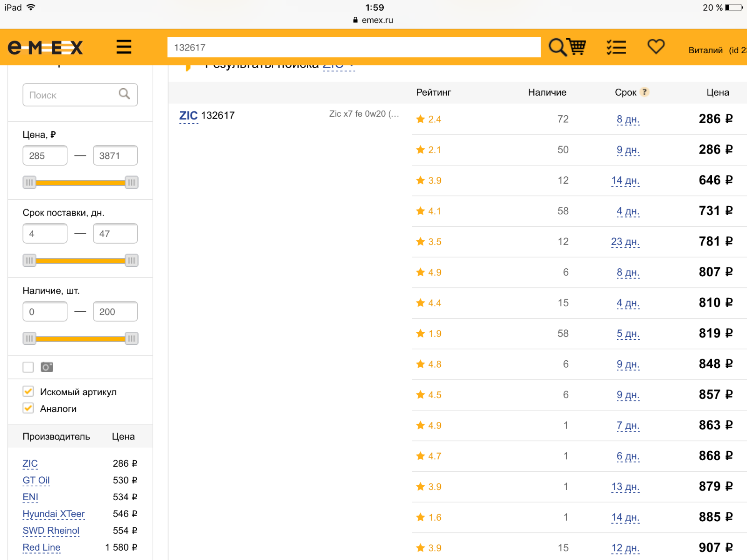Select SWD Rheinol manufacturer
Viewport: 747px width, 560px height.
coord(51,531)
